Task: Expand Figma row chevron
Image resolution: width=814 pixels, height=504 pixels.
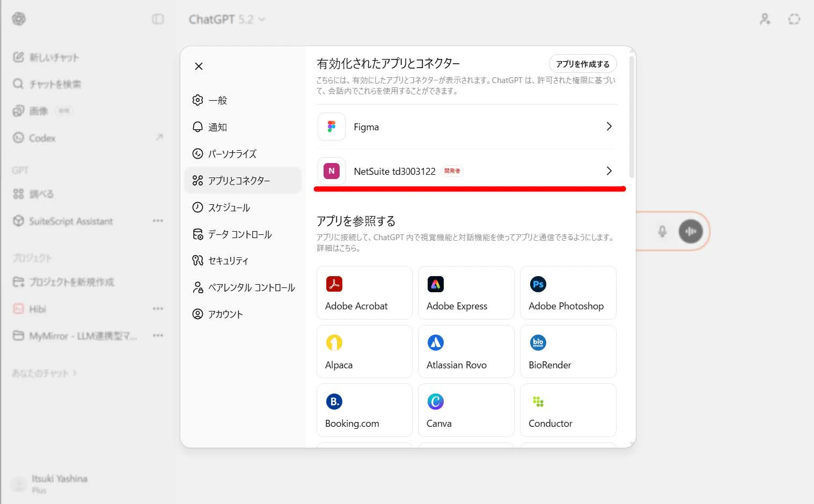Action: coord(609,127)
